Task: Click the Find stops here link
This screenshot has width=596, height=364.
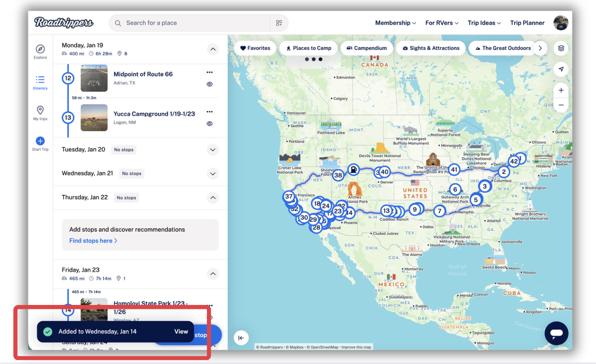Action: (93, 241)
